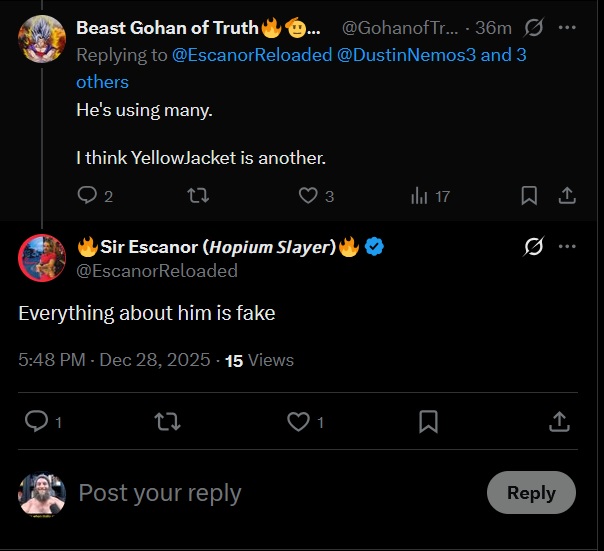Bookmark Sir Escanor's main tweet

click(x=428, y=422)
